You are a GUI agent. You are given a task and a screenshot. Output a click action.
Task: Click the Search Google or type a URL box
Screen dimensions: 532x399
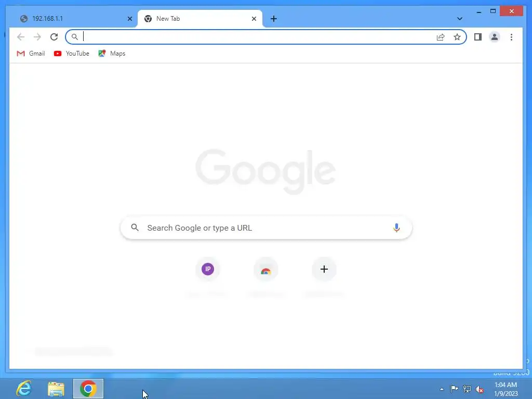[x=267, y=228]
